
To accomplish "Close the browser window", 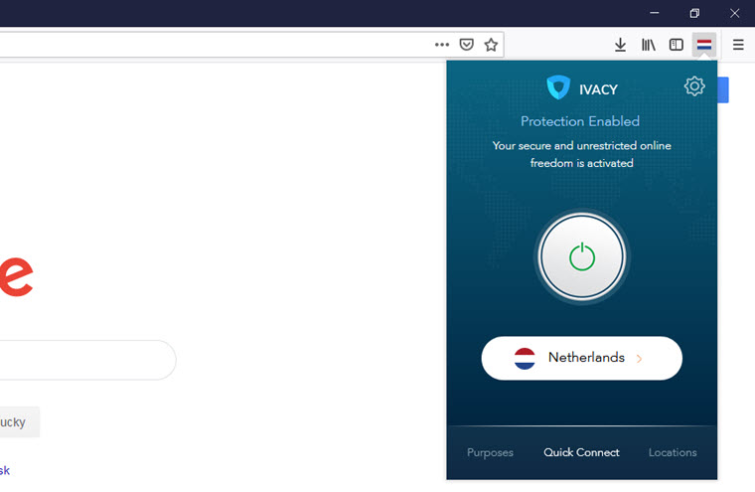I will point(734,13).
